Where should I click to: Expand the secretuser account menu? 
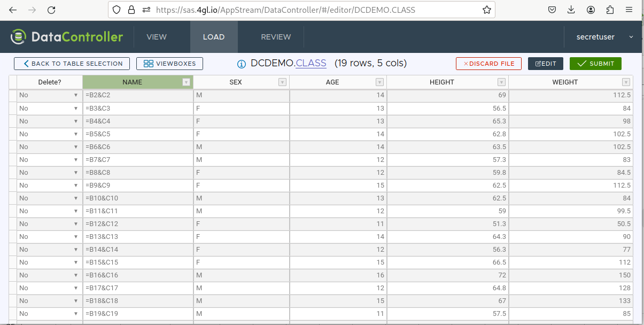point(631,37)
